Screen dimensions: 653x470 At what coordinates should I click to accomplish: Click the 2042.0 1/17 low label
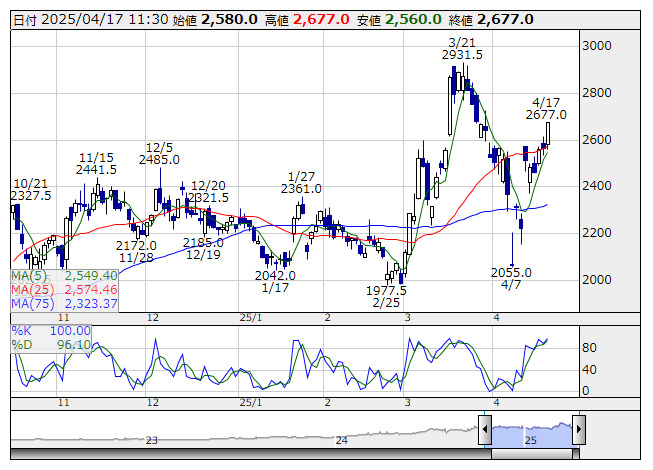click(x=275, y=281)
